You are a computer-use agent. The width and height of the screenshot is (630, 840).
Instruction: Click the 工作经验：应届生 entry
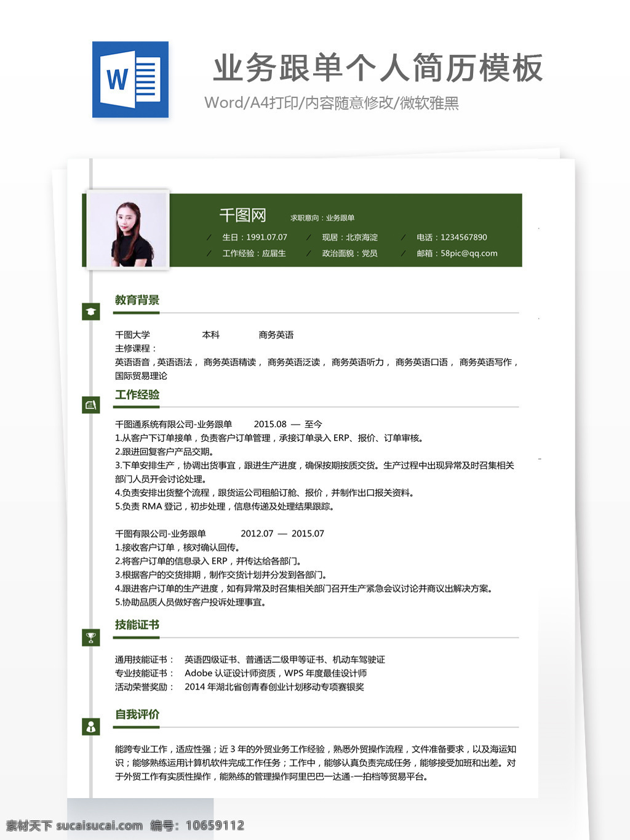(x=254, y=253)
